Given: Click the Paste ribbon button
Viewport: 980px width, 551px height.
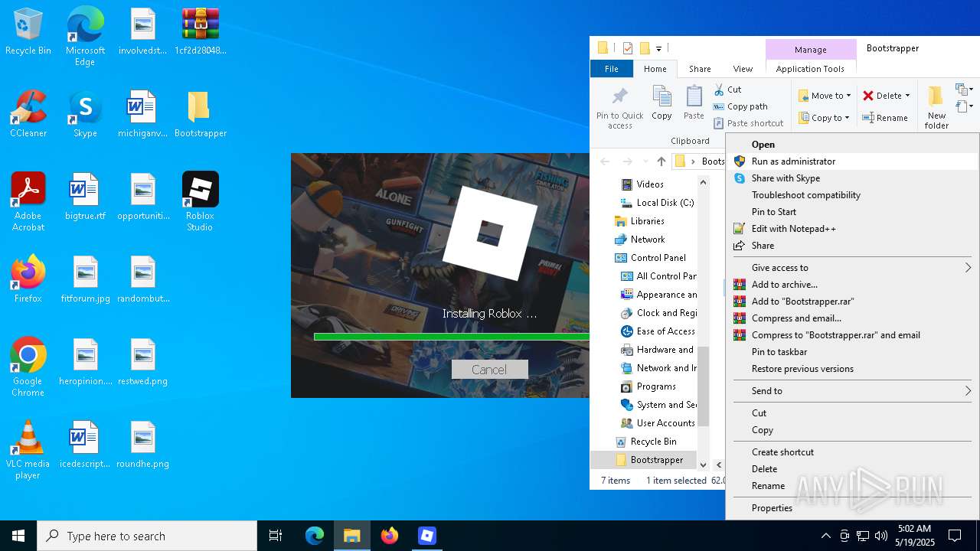Looking at the screenshot, I should click(x=694, y=103).
